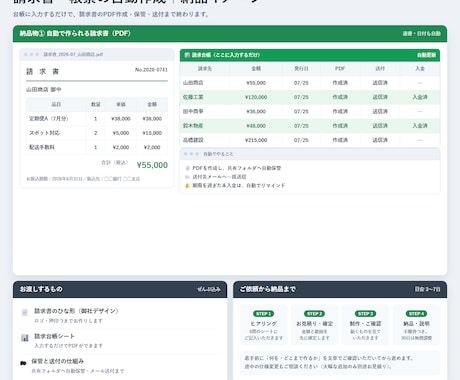Click the mail icon beside 送付先メールへ一括送信
The width and height of the screenshot is (460, 380).
pos(187,177)
